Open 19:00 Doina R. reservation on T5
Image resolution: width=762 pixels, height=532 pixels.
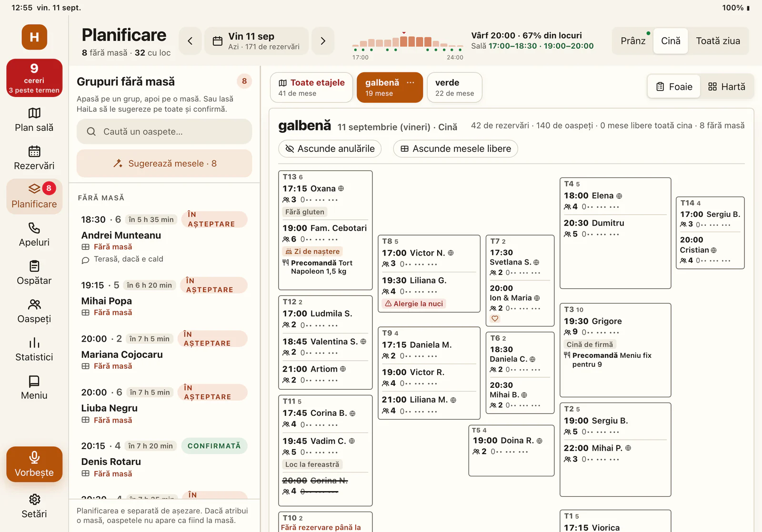(x=511, y=446)
